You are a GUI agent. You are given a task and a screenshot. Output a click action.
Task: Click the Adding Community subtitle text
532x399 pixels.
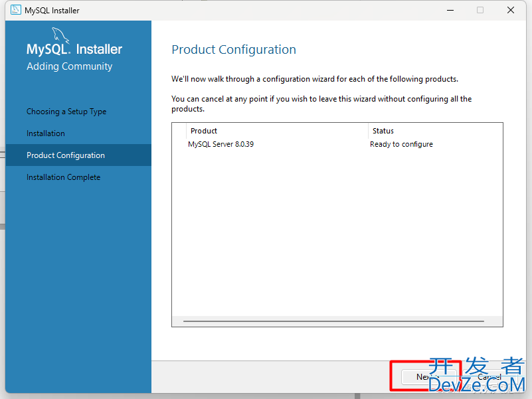(70, 66)
